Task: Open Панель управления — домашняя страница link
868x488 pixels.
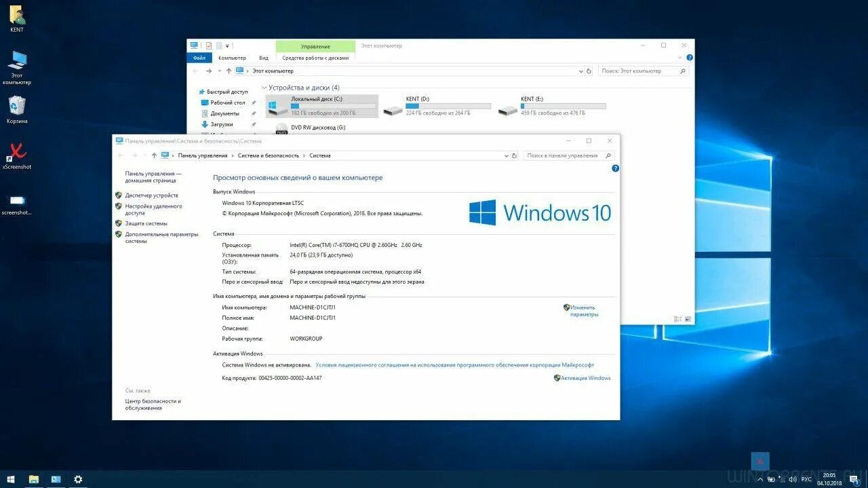Action: (x=153, y=177)
